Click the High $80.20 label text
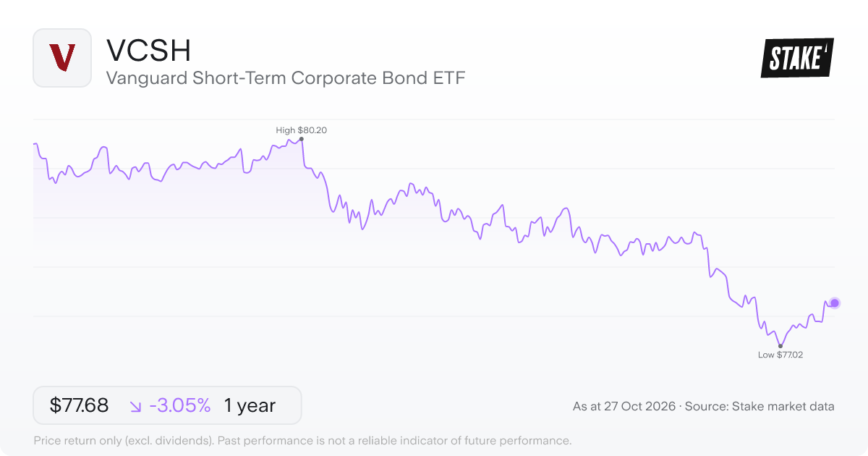This screenshot has height=456, width=868. click(302, 130)
